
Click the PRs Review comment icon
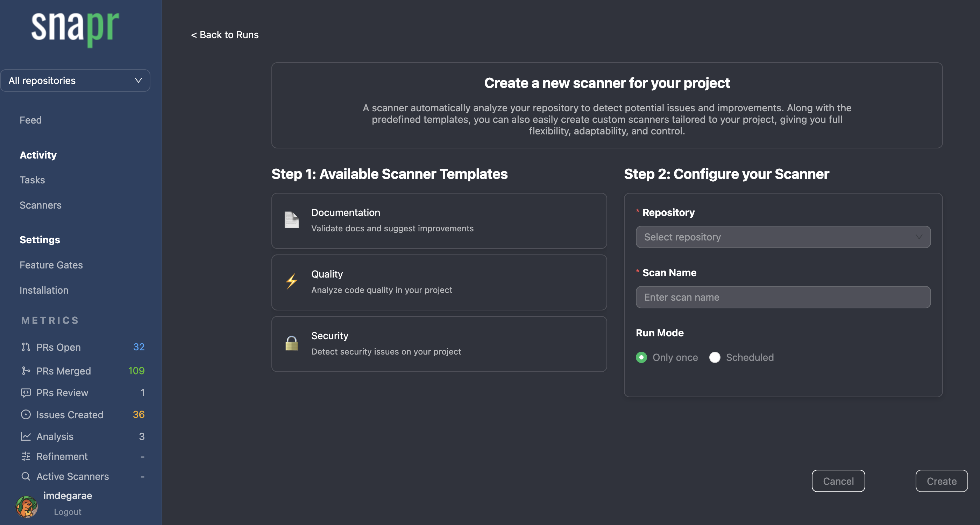coord(26,392)
